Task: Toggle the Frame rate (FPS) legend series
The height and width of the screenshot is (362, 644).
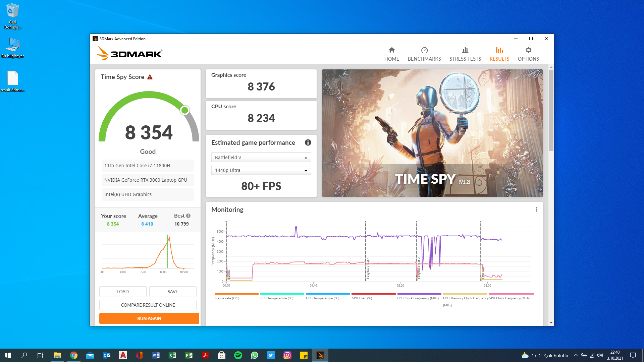Action: pos(227,298)
